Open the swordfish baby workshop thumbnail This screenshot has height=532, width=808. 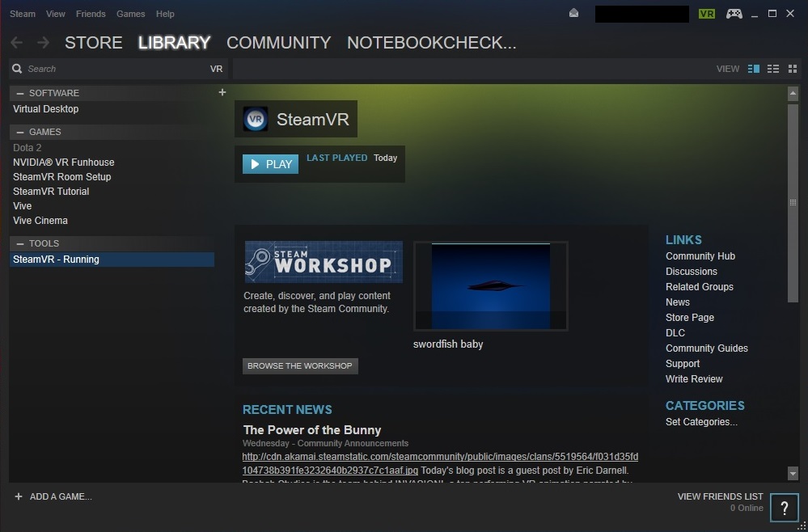pyautogui.click(x=491, y=286)
